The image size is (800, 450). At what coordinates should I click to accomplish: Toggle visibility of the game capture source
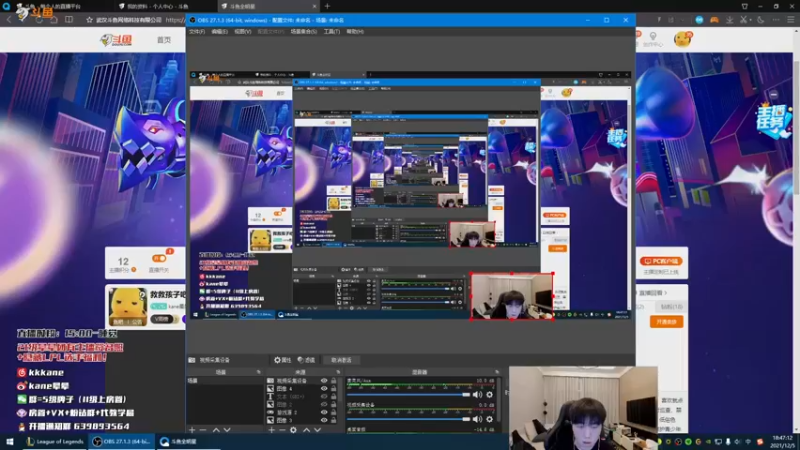tap(324, 412)
